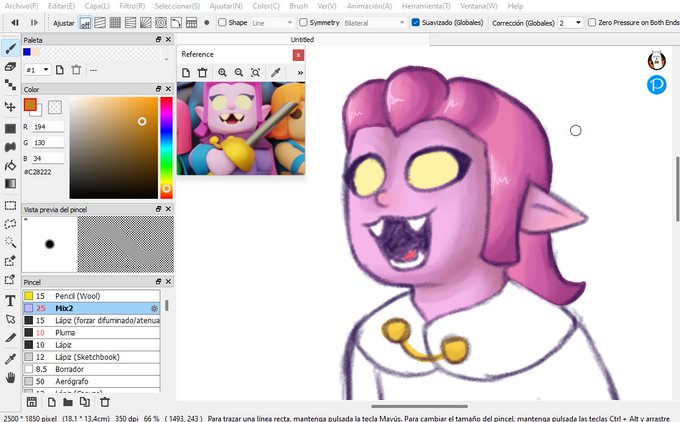
Task: Click the Redo arrow button
Action: [x=34, y=23]
